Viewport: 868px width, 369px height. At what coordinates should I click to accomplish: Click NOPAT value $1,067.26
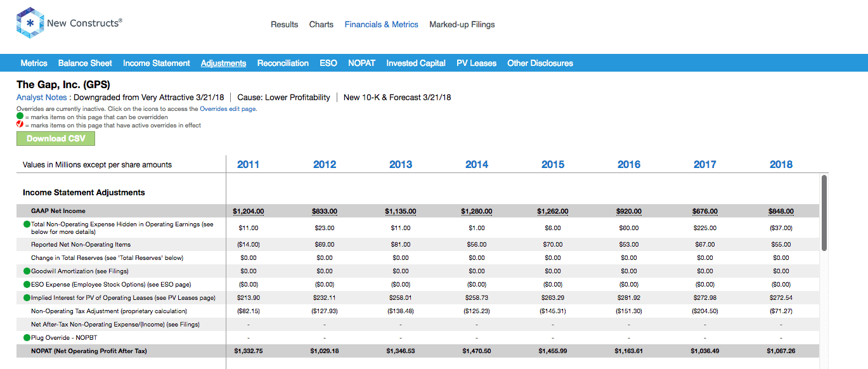click(x=781, y=351)
